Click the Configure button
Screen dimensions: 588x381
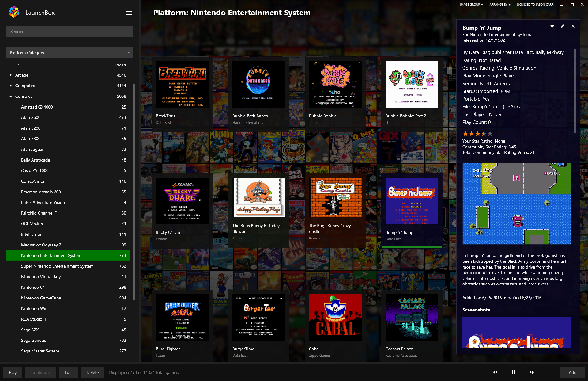click(x=40, y=372)
